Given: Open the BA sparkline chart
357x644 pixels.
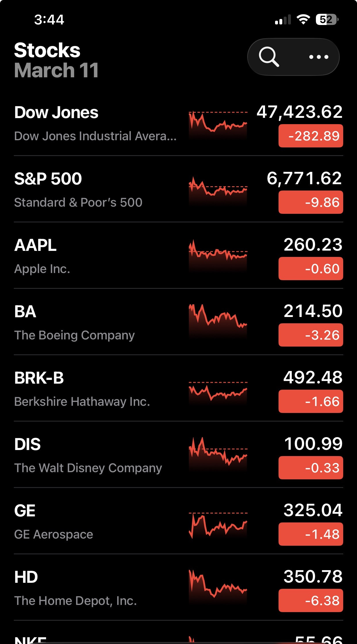Looking at the screenshot, I should click(218, 319).
